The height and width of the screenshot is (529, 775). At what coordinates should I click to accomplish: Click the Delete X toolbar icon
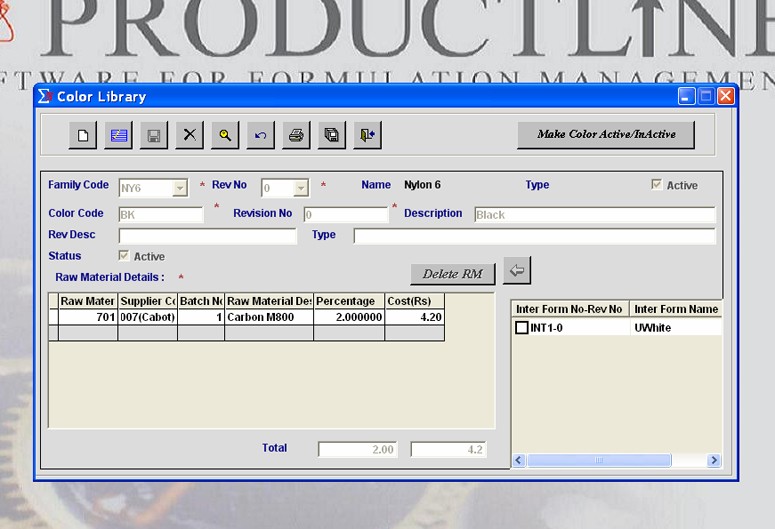click(189, 135)
